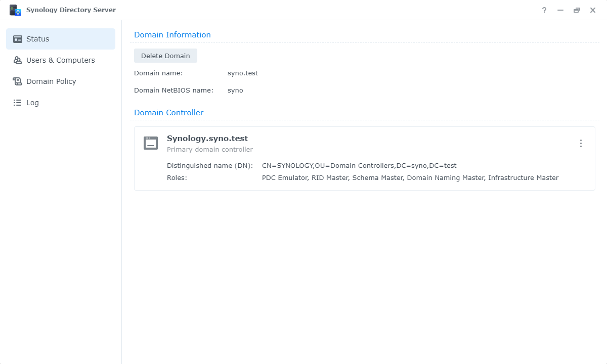Open Domain Policy via its sidebar icon
Image resolution: width=607 pixels, height=364 pixels.
coord(17,81)
